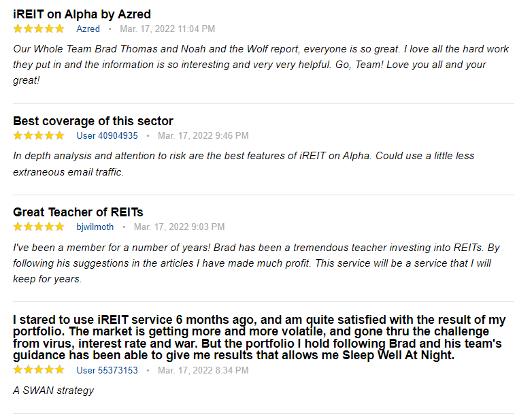Screen dimensions: 532x415
Task: Open the Azred user profile link
Action: coord(88,29)
